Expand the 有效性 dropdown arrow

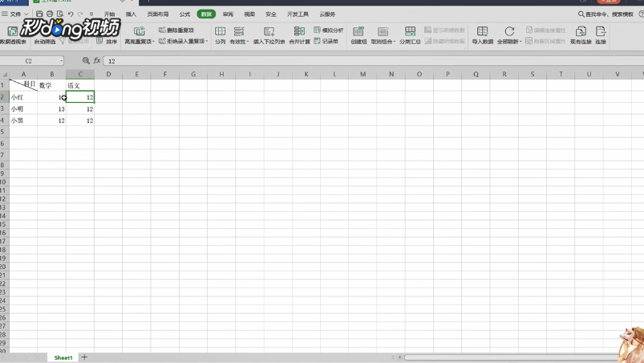248,42
